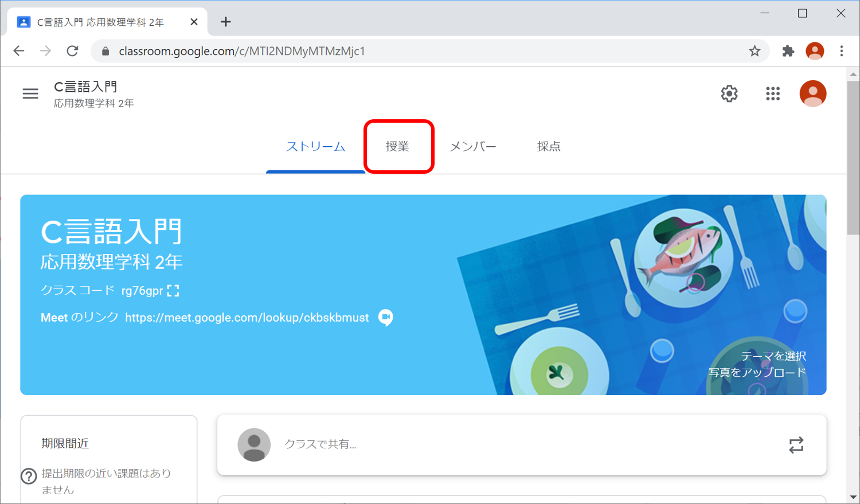Click the Meet video icon beside link

386,318
